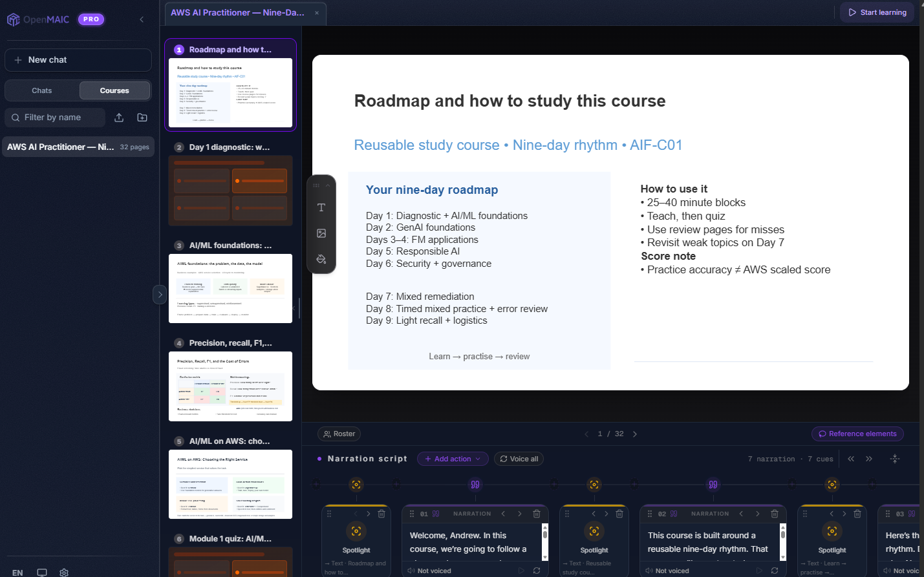This screenshot has height=577, width=924.
Task: Move the second Spotlight card left
Action: [x=594, y=514]
